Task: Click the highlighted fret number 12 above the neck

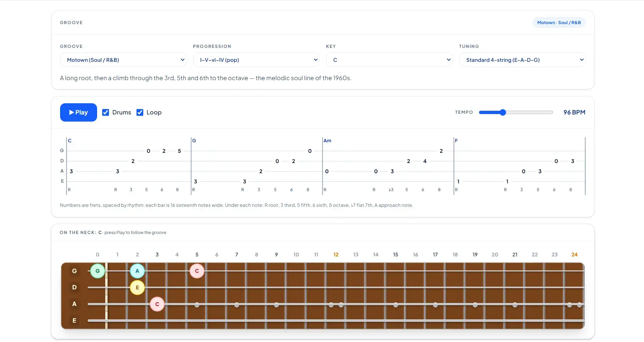Action: [336, 255]
